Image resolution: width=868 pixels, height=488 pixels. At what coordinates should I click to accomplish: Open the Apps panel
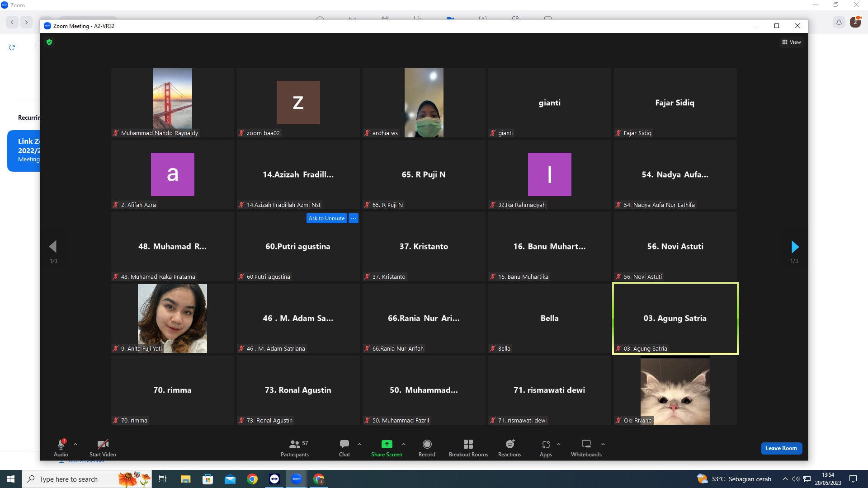pos(546,448)
